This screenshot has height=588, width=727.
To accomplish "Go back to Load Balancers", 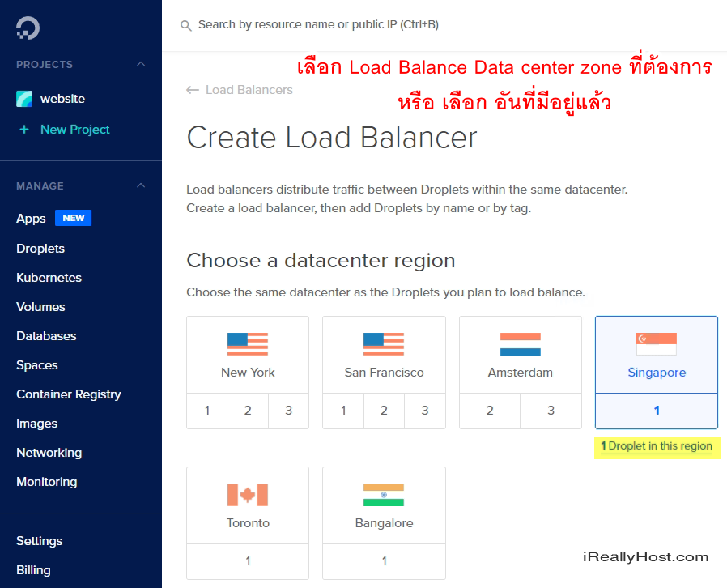I will click(x=249, y=90).
